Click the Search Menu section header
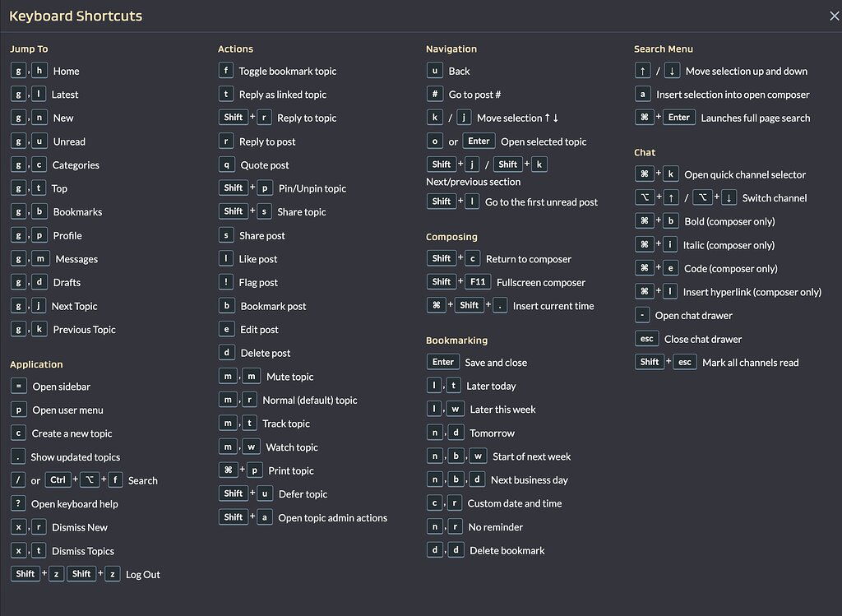842x616 pixels. point(664,49)
